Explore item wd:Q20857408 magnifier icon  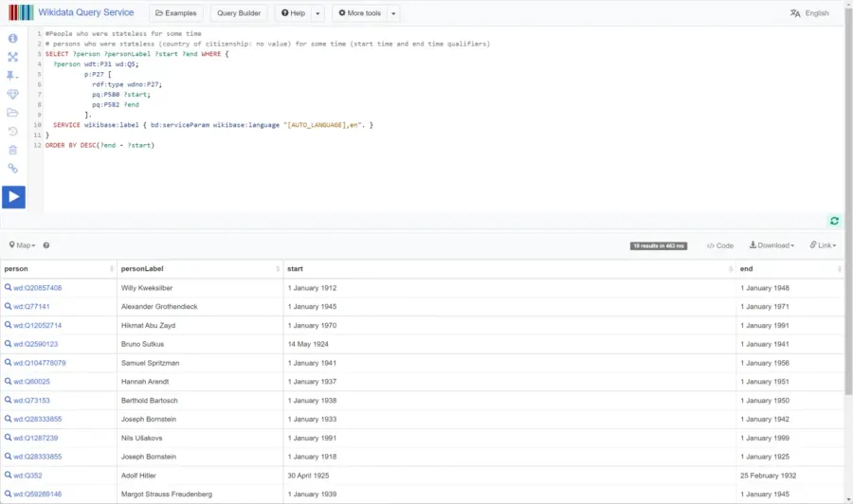8,287
